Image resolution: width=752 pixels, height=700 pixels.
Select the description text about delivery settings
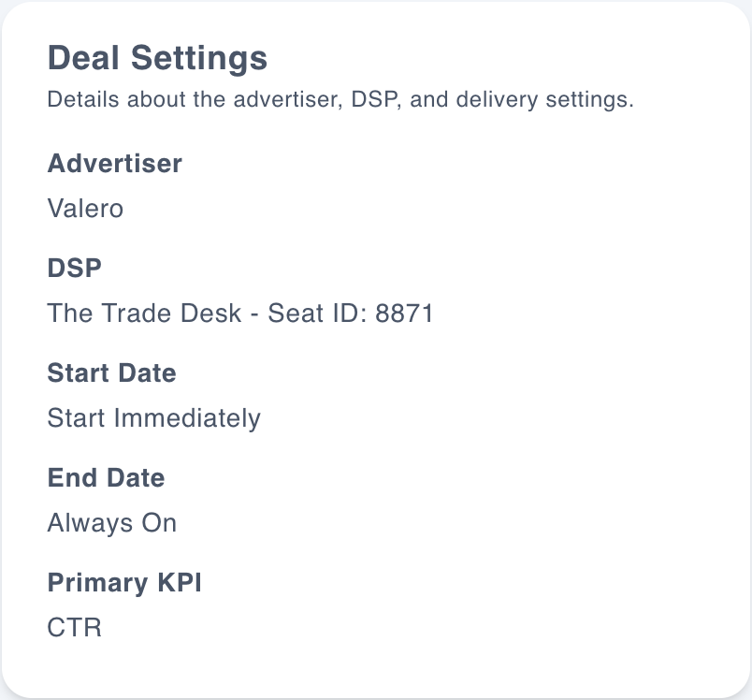340,100
